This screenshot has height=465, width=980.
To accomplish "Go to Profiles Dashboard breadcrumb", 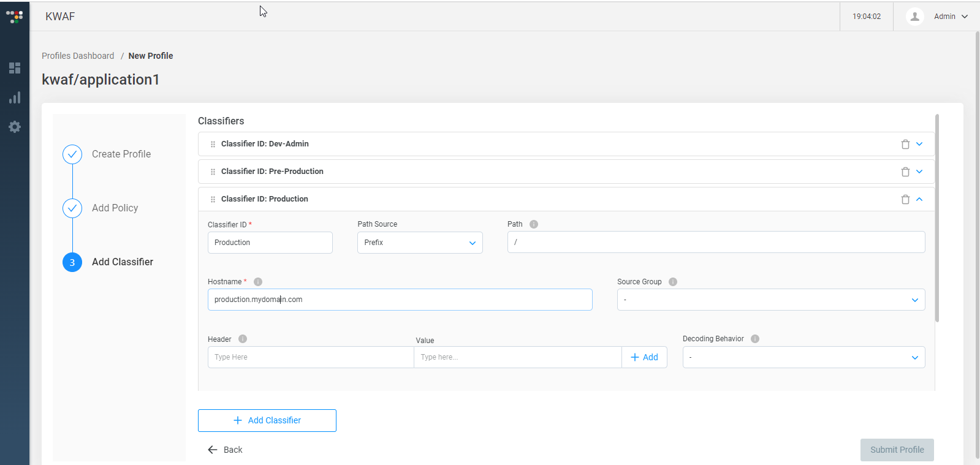I will pyautogui.click(x=78, y=56).
